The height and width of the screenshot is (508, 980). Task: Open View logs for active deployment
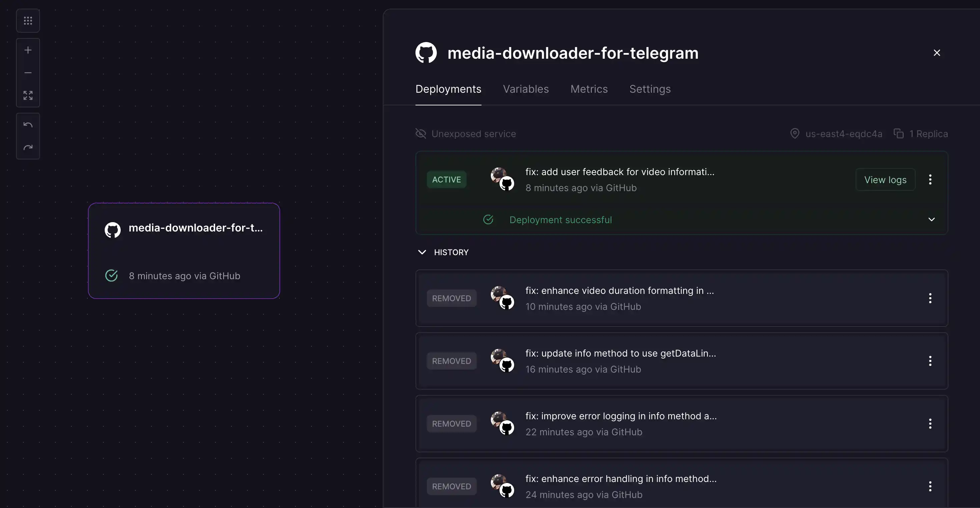pyautogui.click(x=885, y=179)
